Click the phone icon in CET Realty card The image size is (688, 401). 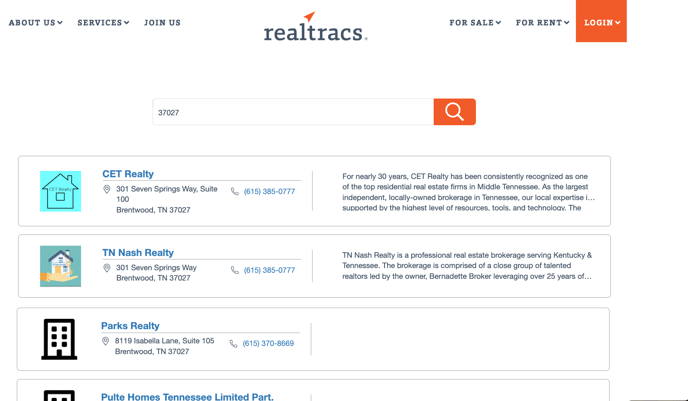(x=235, y=191)
